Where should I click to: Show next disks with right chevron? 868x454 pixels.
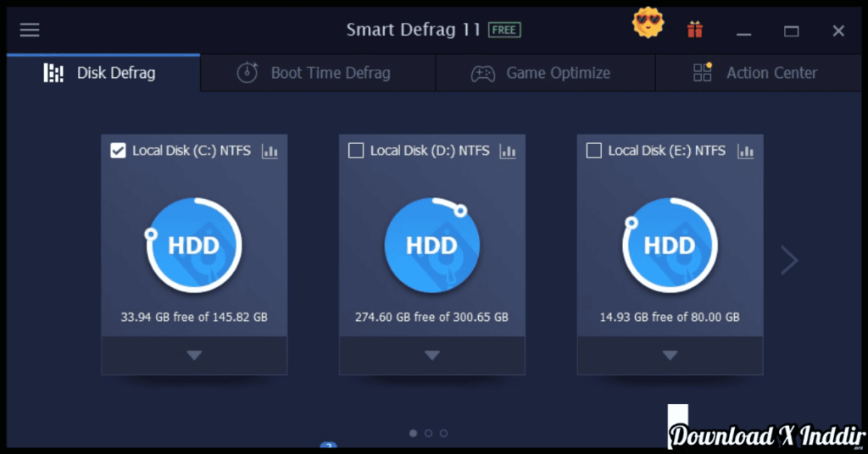(789, 260)
